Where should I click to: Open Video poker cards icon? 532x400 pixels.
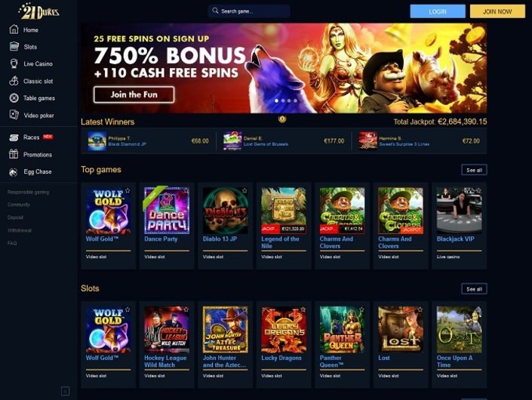coord(14,115)
